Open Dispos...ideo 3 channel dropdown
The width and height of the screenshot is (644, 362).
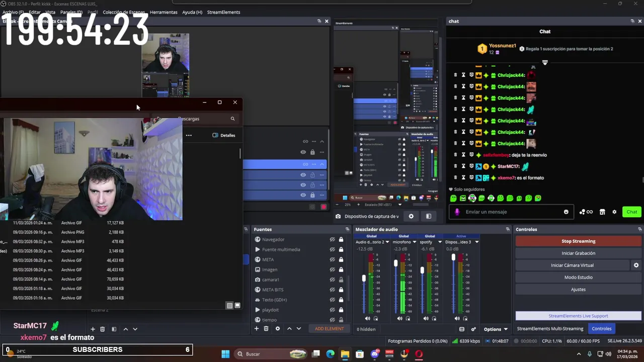tap(476, 242)
